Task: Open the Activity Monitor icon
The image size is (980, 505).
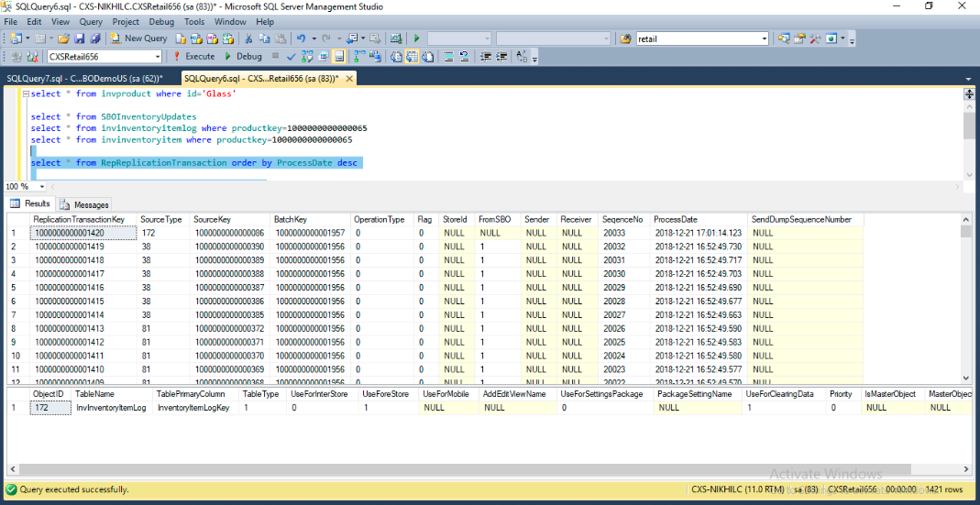Action: 396,38
